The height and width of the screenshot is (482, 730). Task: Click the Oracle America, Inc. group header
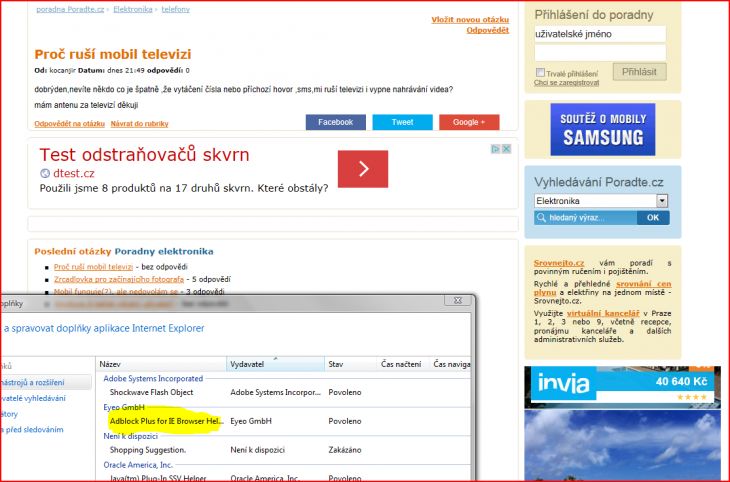point(138,465)
